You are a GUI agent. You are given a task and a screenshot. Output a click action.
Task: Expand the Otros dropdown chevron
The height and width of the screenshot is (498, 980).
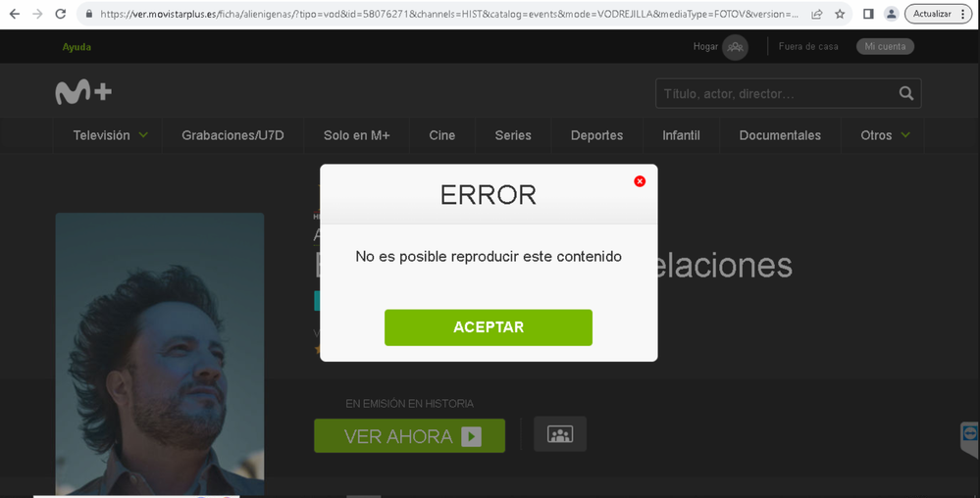tap(905, 135)
